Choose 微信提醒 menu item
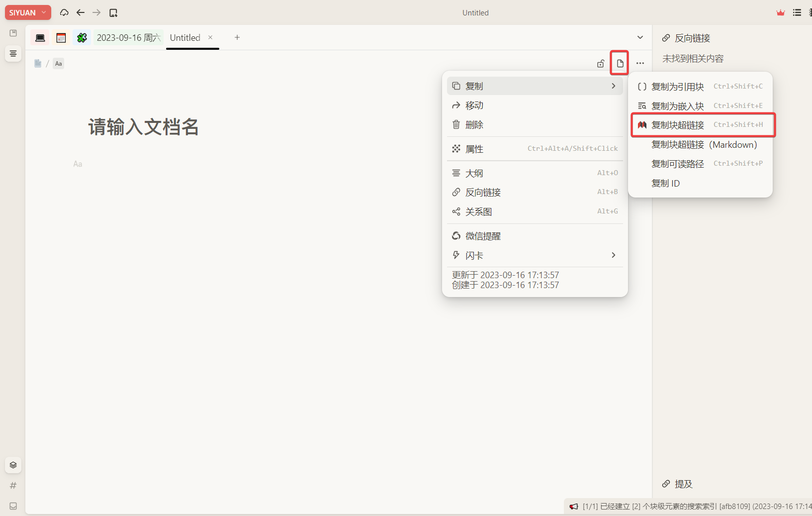Viewport: 812px width, 516px height. coord(535,236)
